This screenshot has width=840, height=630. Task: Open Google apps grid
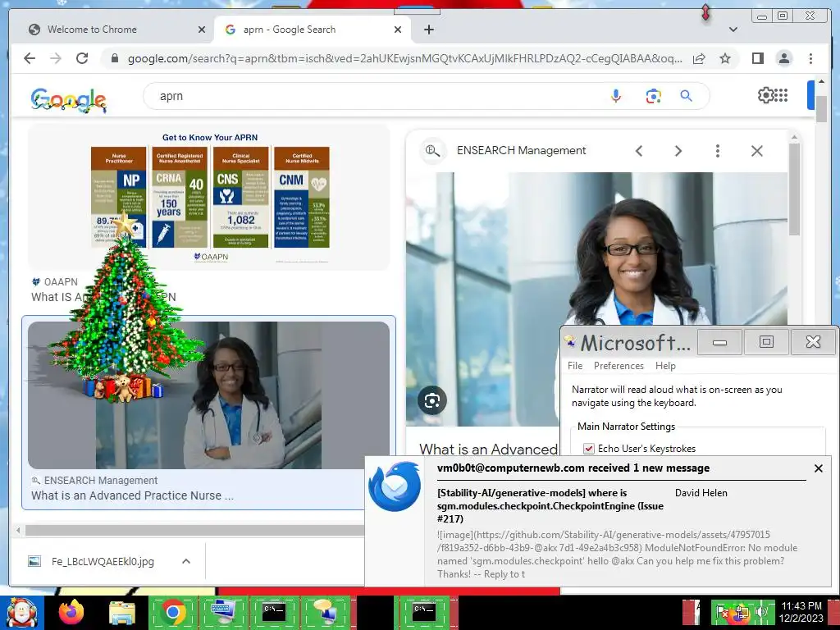coord(781,95)
